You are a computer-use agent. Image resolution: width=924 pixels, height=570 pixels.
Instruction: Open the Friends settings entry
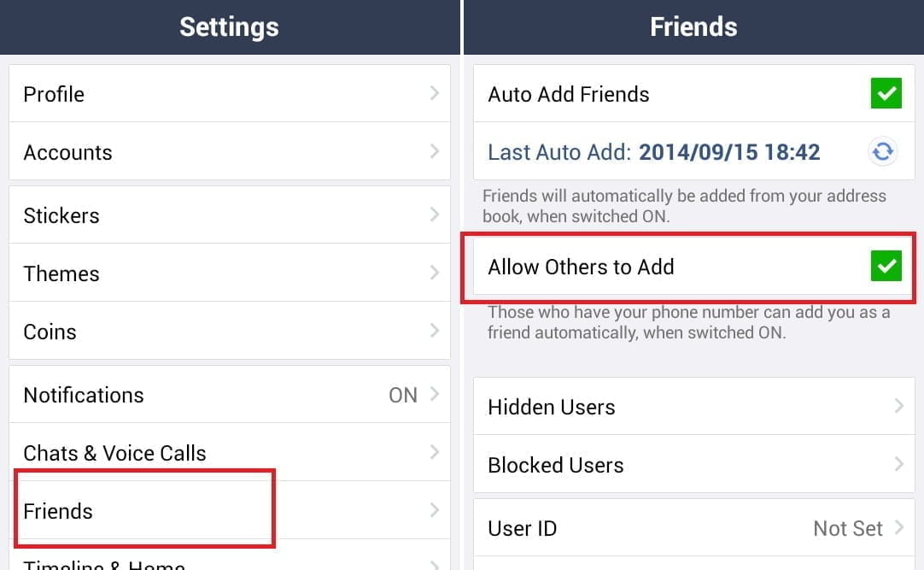[58, 511]
